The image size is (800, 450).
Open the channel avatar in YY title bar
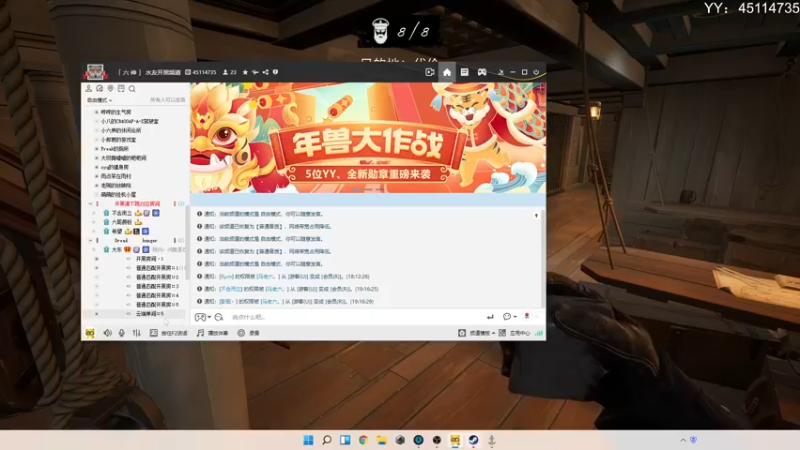95,72
